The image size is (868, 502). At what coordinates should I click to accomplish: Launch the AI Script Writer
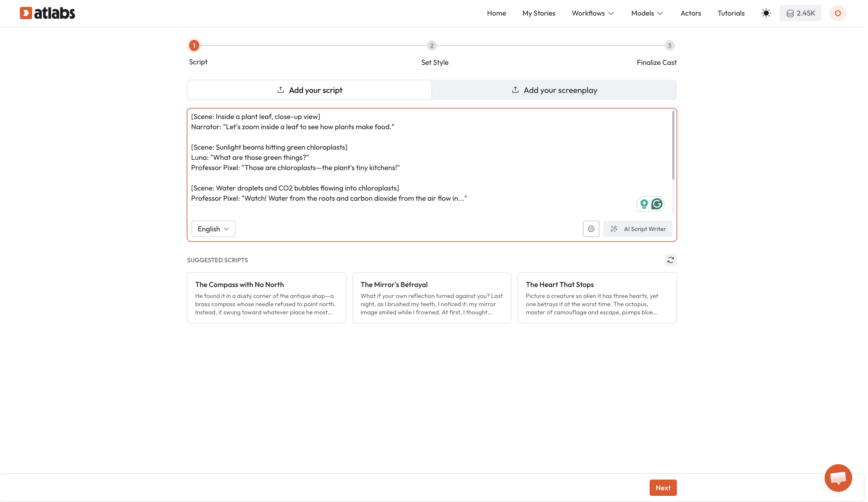(x=638, y=229)
